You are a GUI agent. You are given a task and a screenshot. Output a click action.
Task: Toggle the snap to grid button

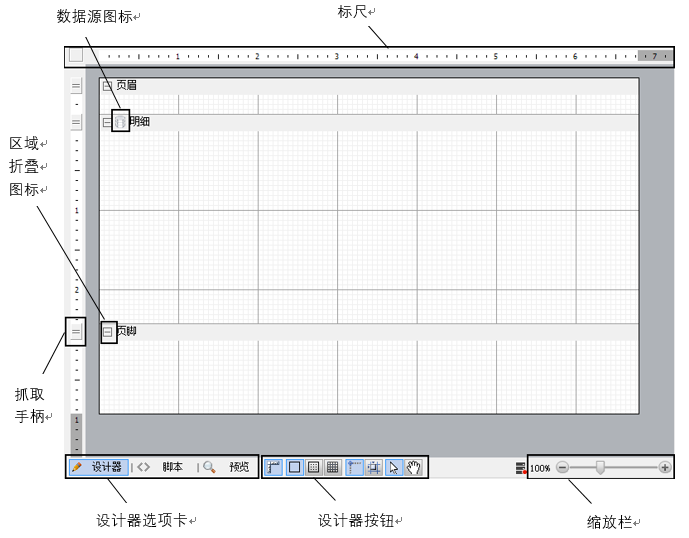pos(374,467)
